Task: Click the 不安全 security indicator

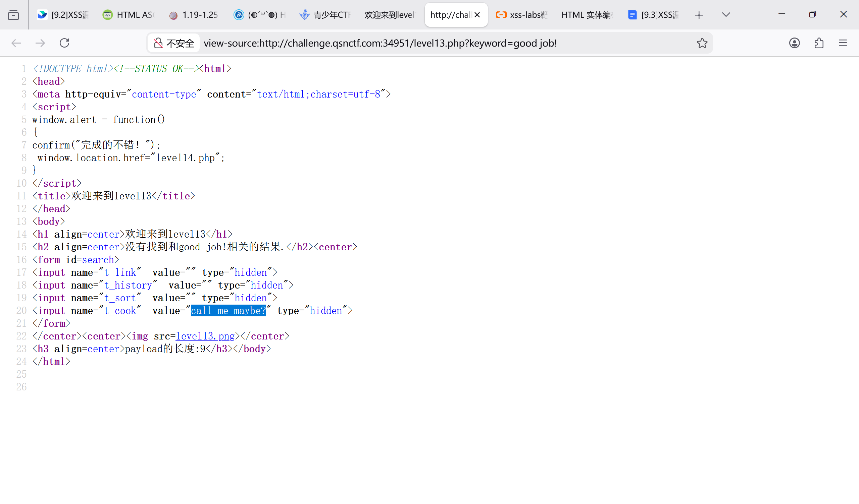Action: (x=174, y=43)
